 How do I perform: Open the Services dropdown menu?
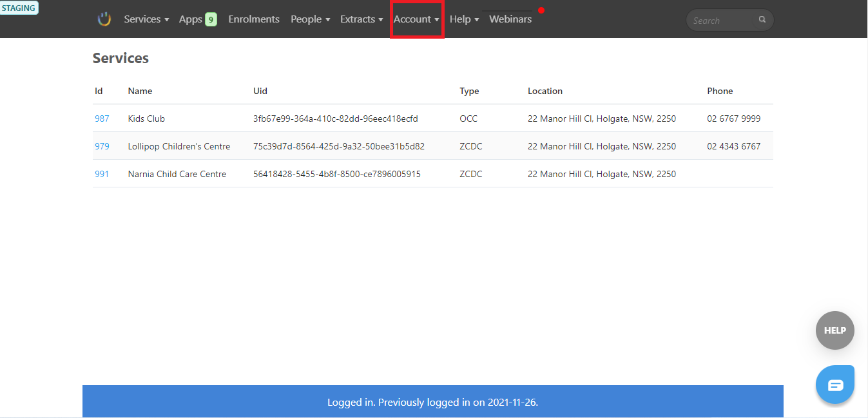(146, 19)
